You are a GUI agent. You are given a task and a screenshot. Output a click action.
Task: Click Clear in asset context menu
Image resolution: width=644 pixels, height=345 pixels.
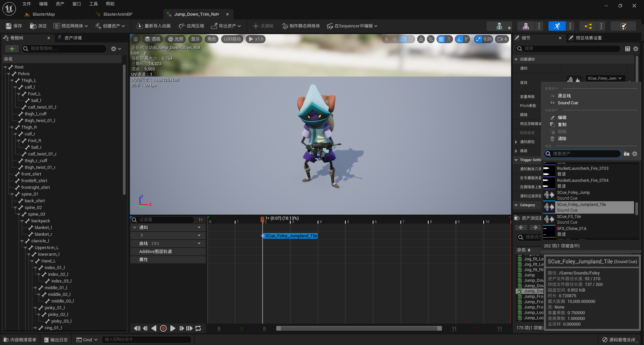coord(562,139)
